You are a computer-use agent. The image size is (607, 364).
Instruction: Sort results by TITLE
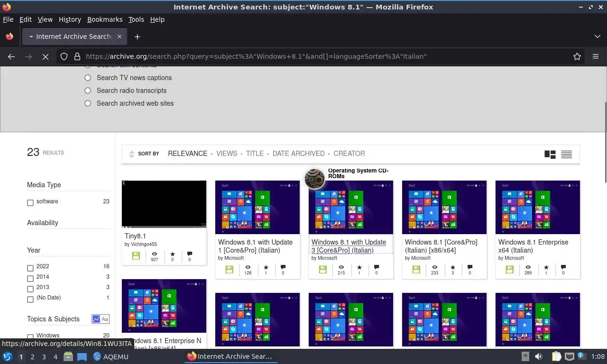coord(255,154)
